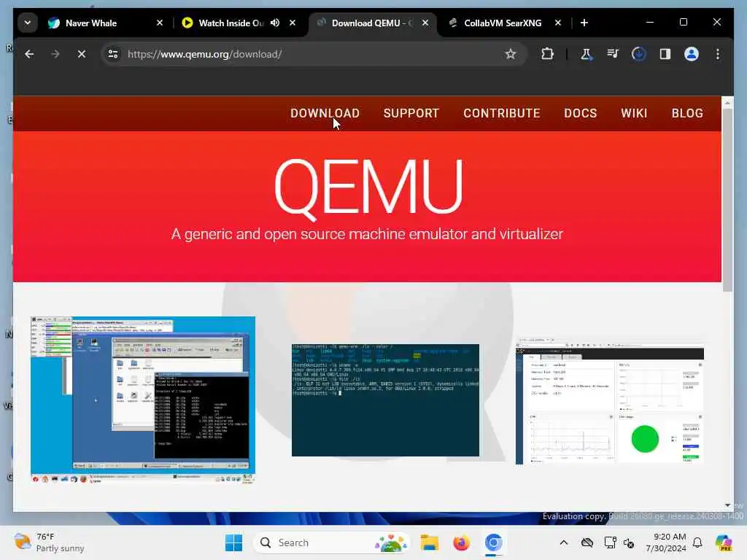Open the DOWNLOAD nav link

coord(325,113)
